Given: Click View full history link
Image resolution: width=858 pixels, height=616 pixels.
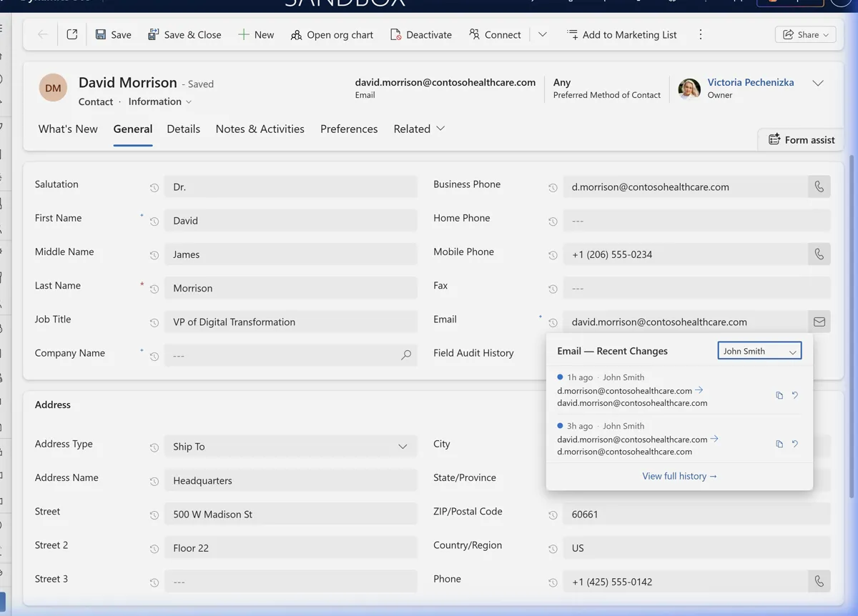Looking at the screenshot, I should (x=679, y=475).
